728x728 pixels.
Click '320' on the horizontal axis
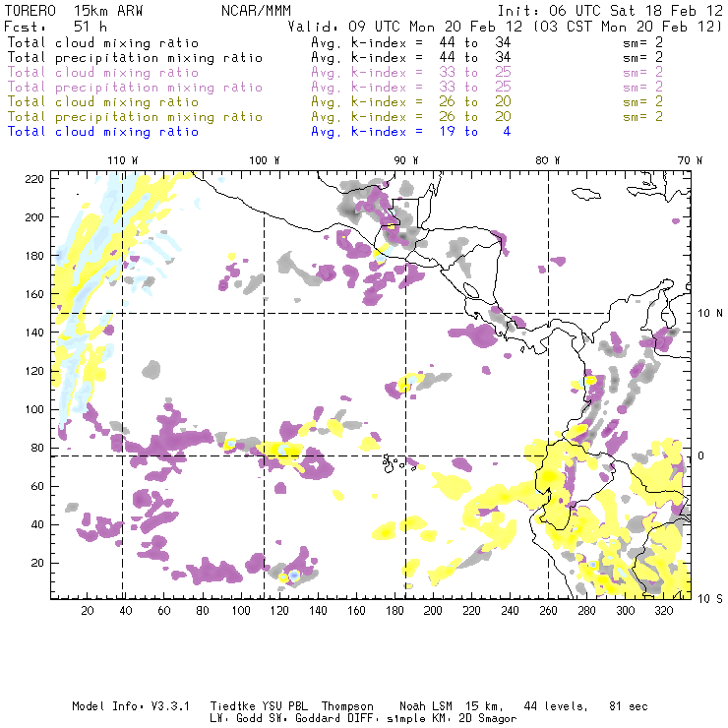coord(663,610)
